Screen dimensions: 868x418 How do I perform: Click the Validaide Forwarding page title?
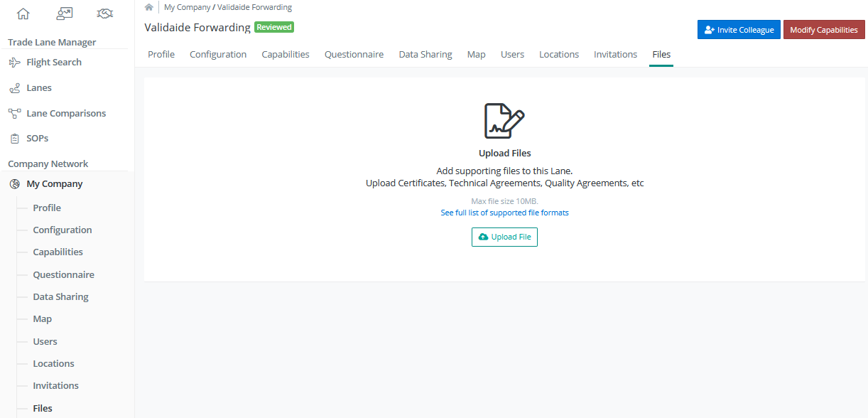197,28
